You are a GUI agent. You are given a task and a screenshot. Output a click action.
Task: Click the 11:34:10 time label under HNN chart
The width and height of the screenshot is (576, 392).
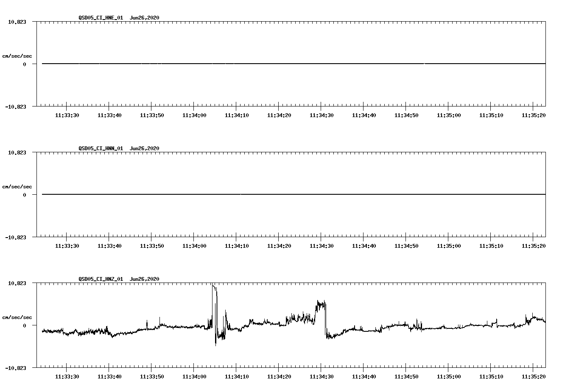237,246
